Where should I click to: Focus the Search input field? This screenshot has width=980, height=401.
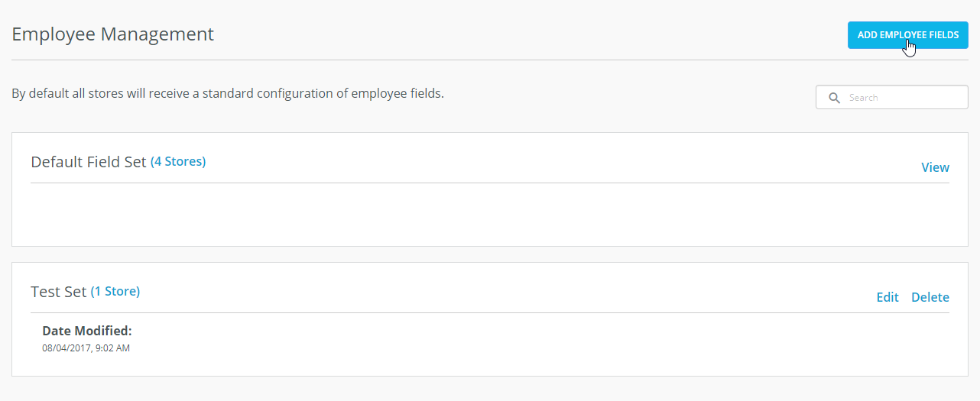(x=892, y=97)
